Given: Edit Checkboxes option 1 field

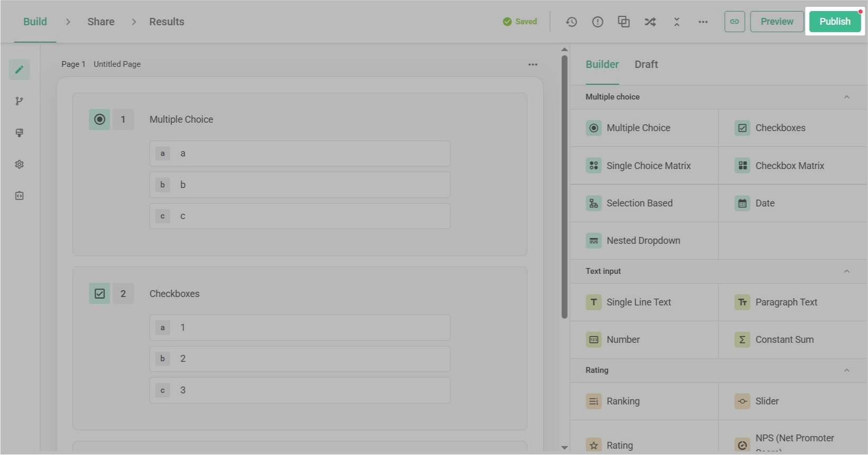Looking at the screenshot, I should click(x=300, y=328).
